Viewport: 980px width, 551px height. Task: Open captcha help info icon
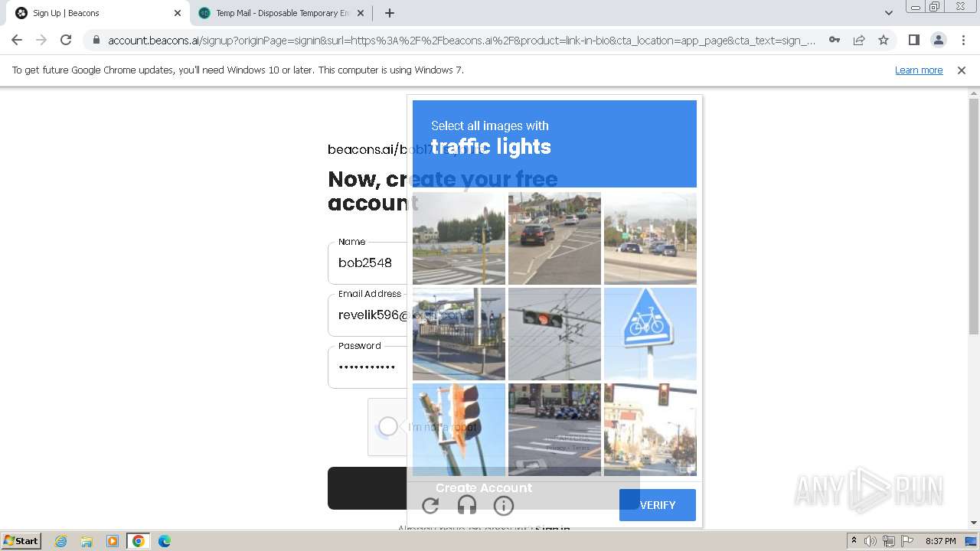pyautogui.click(x=503, y=505)
